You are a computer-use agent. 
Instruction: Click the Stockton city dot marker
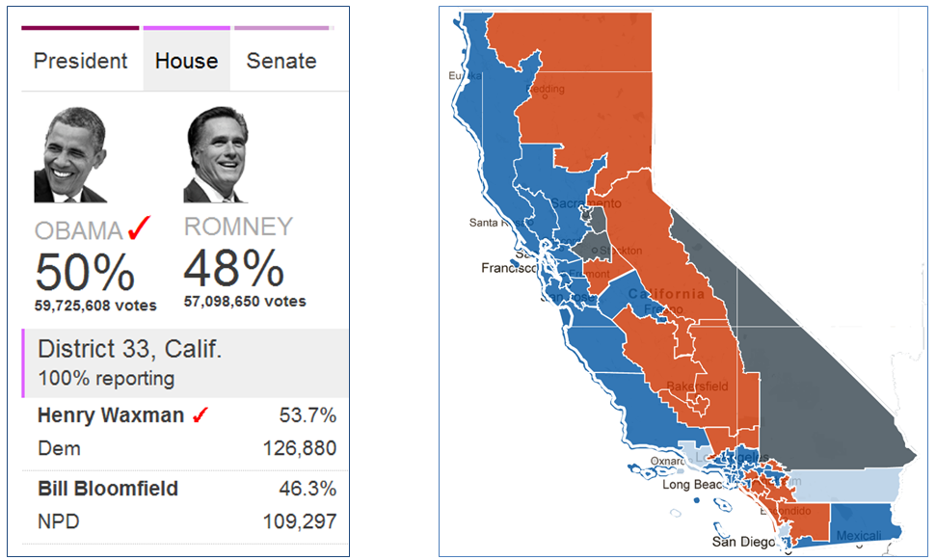pyautogui.click(x=595, y=249)
